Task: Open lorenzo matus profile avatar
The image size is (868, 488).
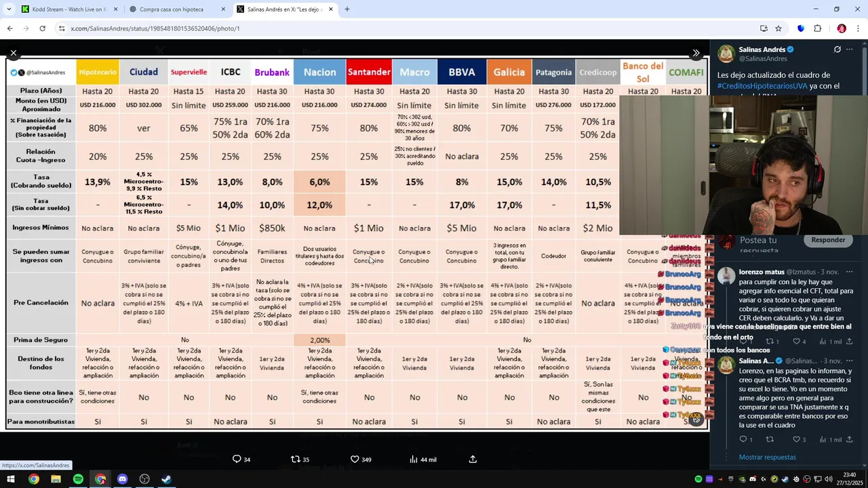Action: pos(726,275)
